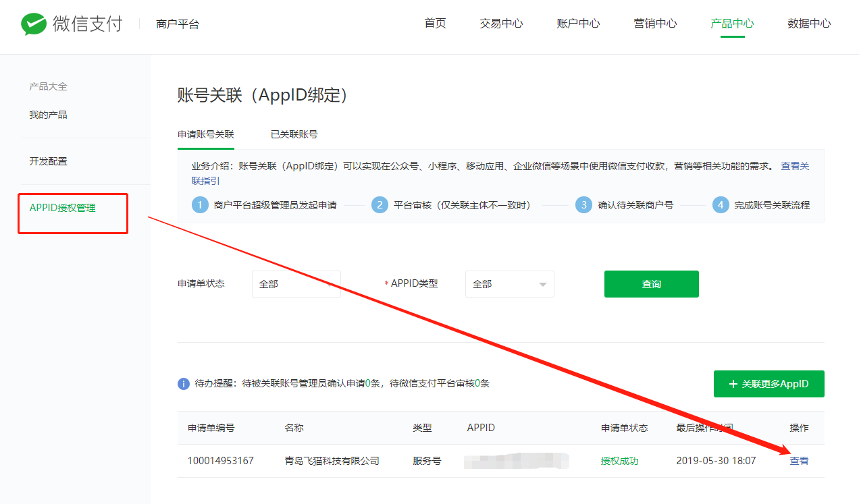This screenshot has width=859, height=504.
Task: Open the 产品中心 navigation item
Action: pos(732,24)
